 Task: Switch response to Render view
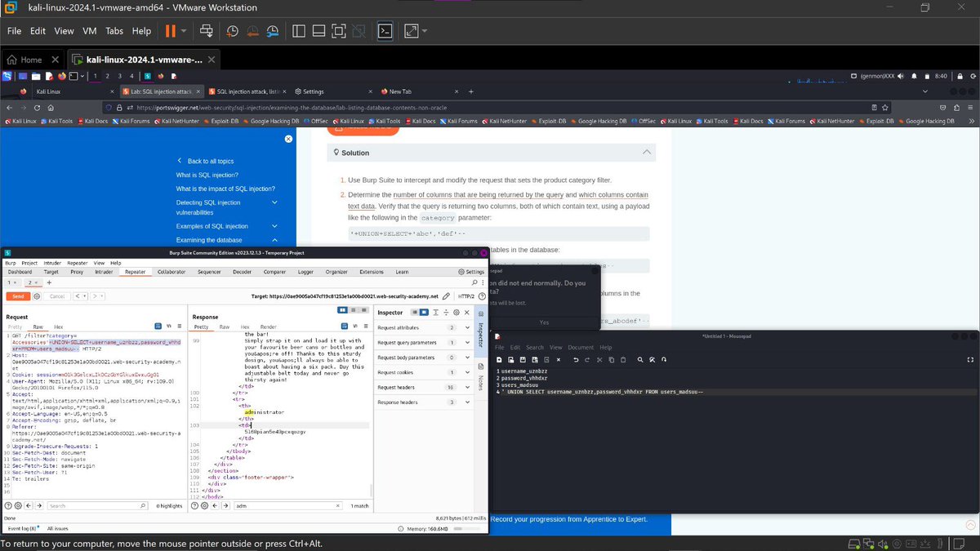click(269, 327)
